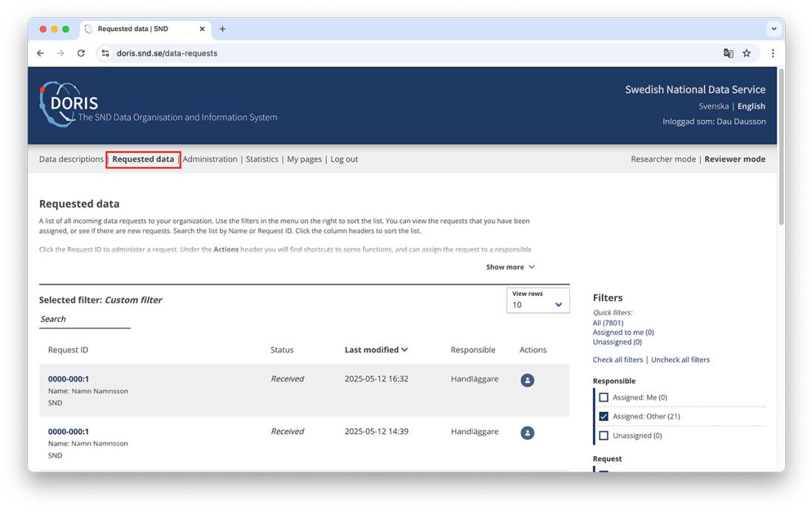Open the View rows dropdown

537,300
